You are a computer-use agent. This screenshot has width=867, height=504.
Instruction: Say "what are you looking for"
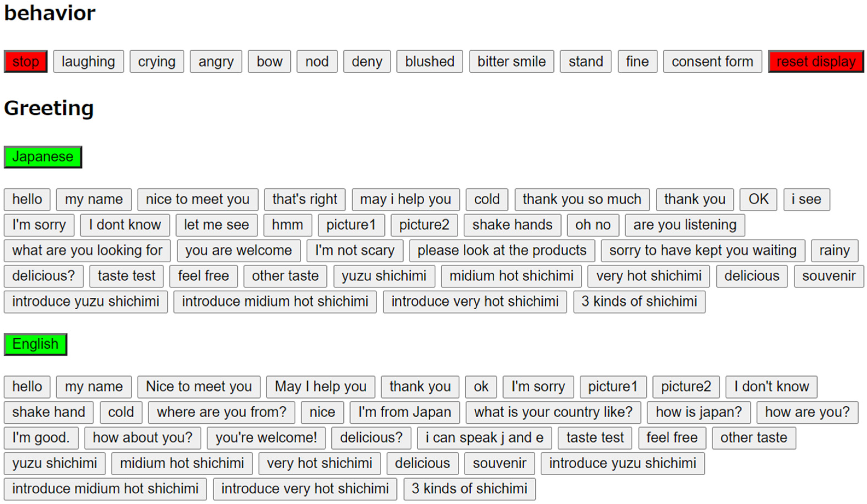point(87,250)
